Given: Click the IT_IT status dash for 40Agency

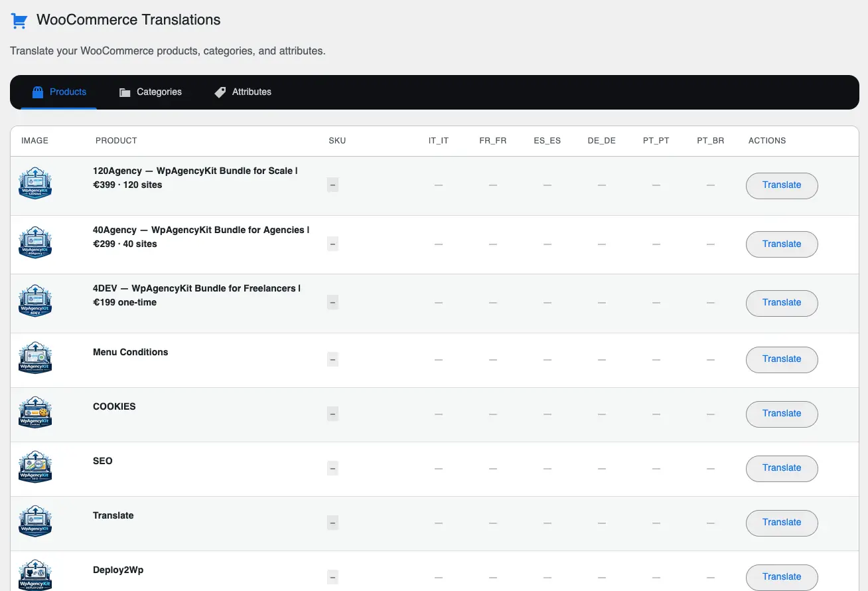Looking at the screenshot, I should coord(439,244).
